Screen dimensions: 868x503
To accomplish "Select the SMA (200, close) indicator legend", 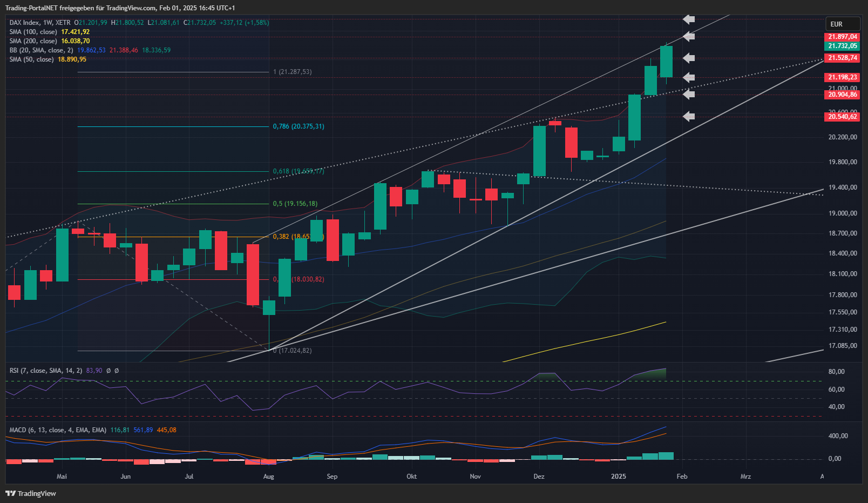I will tap(33, 41).
